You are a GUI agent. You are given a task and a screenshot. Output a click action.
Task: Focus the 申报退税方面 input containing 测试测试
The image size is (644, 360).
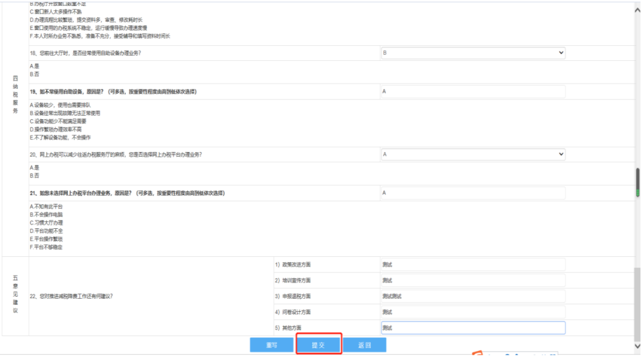473,296
